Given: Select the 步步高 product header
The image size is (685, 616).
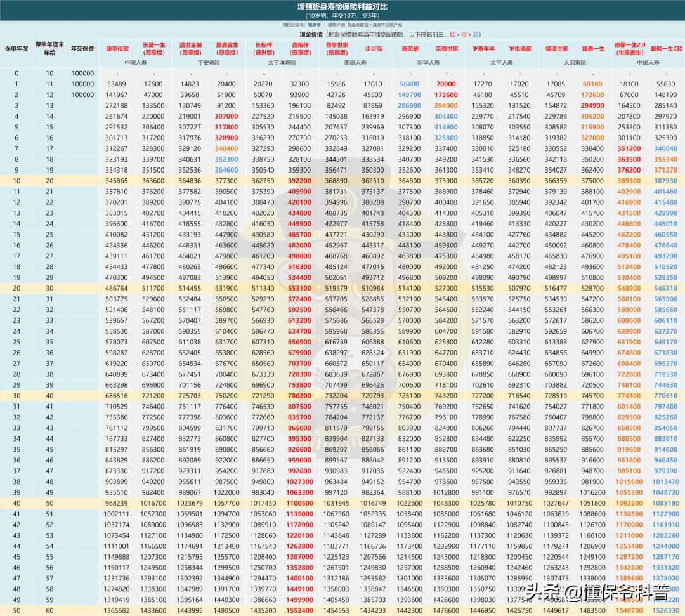Looking at the screenshot, I should click(x=373, y=48).
